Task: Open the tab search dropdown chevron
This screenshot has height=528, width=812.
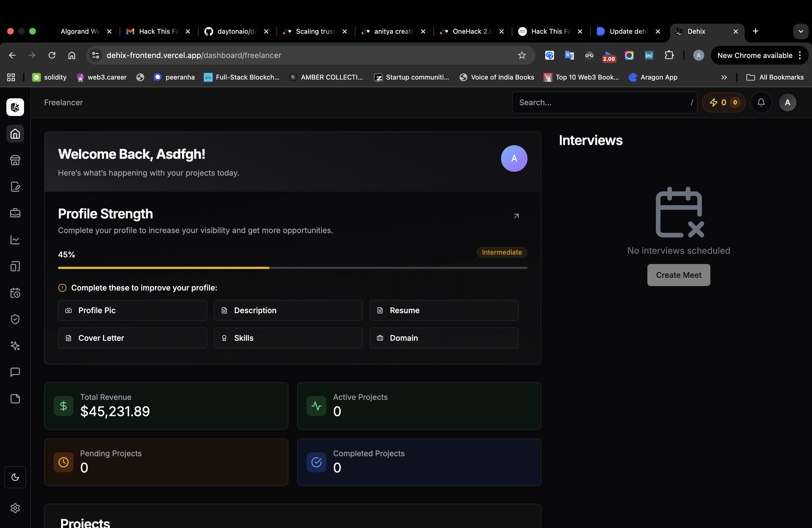Action: tap(800, 31)
